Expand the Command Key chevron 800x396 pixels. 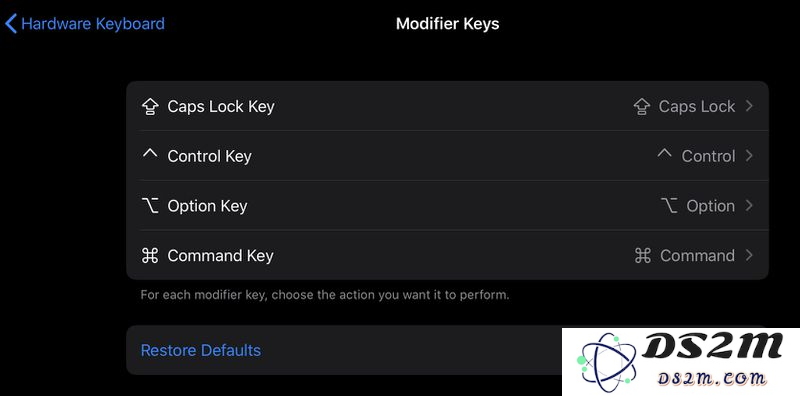pos(749,255)
